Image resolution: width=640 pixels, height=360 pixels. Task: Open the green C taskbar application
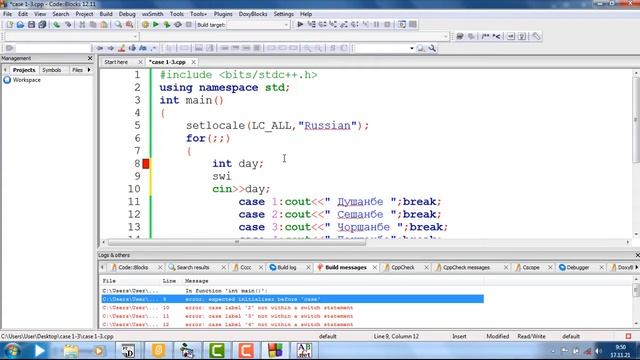[x=217, y=351]
